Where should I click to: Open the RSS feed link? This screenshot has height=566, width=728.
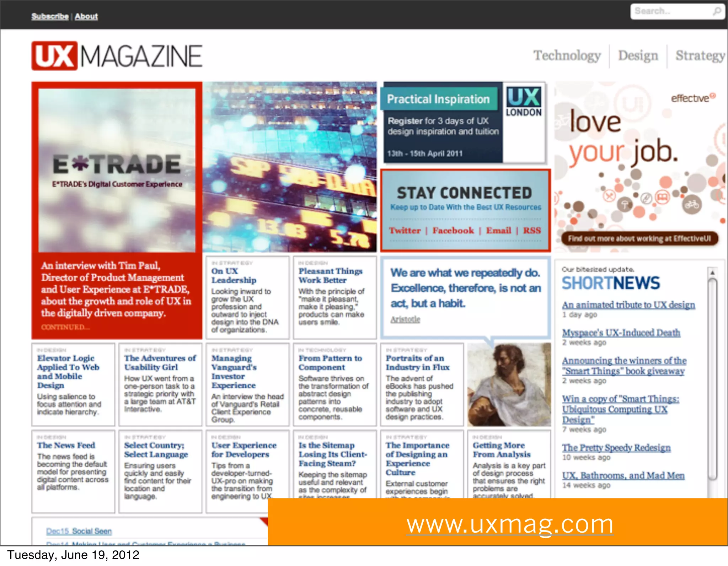coord(532,231)
